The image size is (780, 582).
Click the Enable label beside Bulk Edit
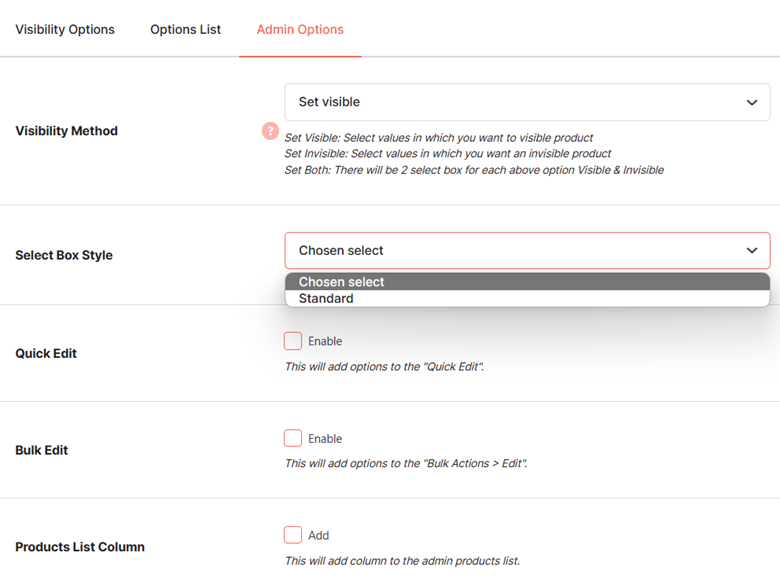click(325, 439)
